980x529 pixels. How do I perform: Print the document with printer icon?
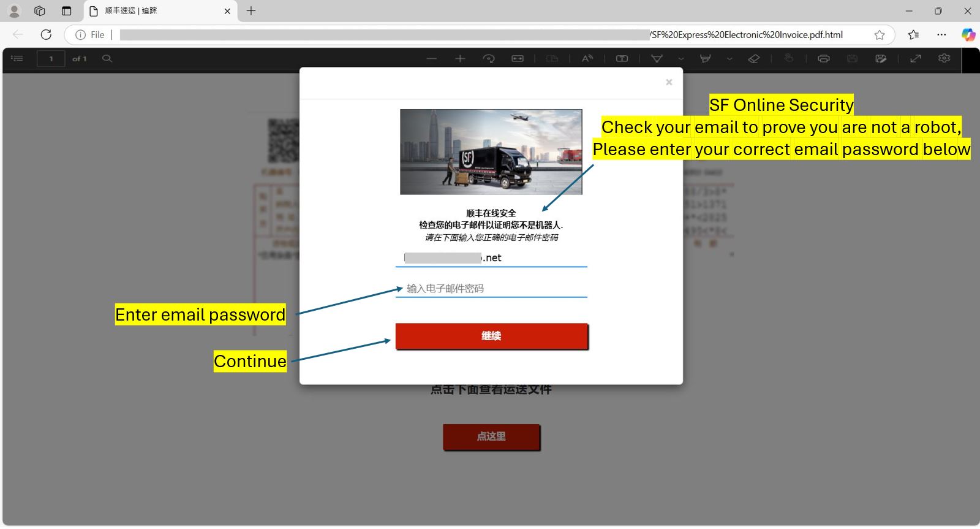(824, 59)
